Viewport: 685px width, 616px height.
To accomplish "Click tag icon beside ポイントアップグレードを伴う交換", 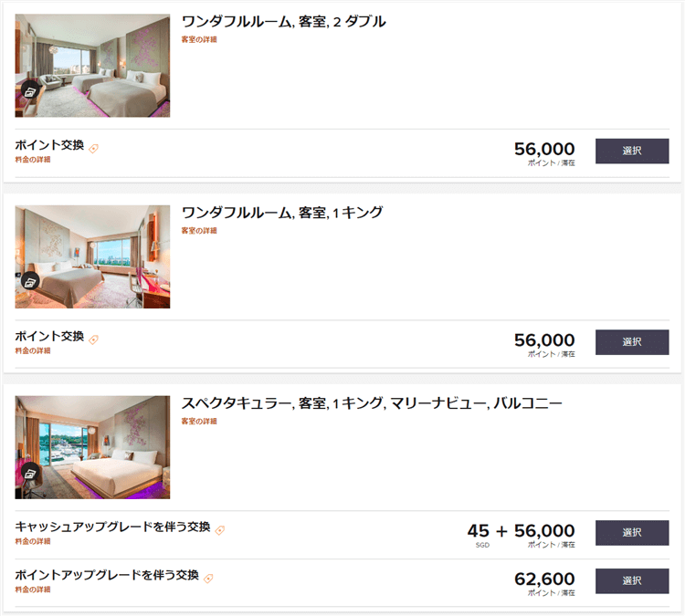I will pos(208,579).
